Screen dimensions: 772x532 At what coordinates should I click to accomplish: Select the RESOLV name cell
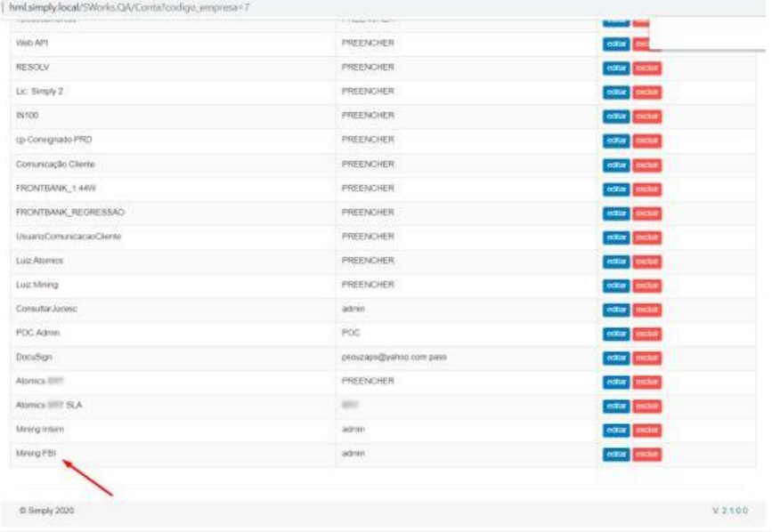32,67
